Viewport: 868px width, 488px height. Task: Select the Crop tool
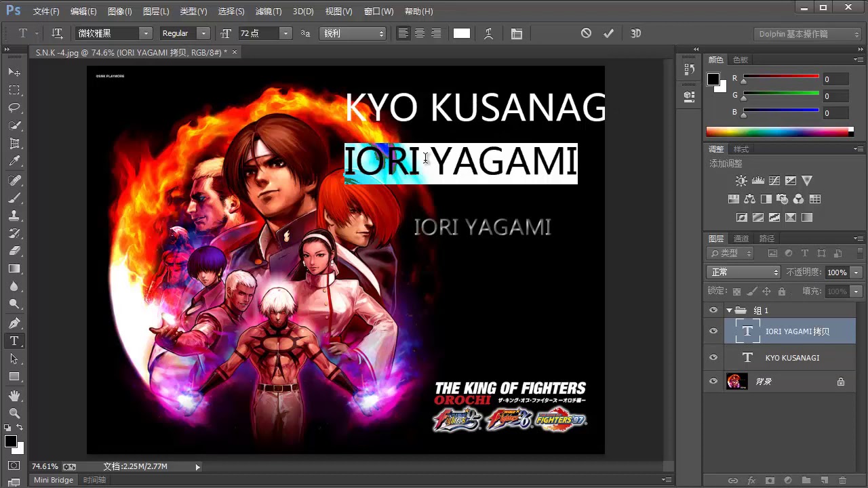tap(14, 144)
